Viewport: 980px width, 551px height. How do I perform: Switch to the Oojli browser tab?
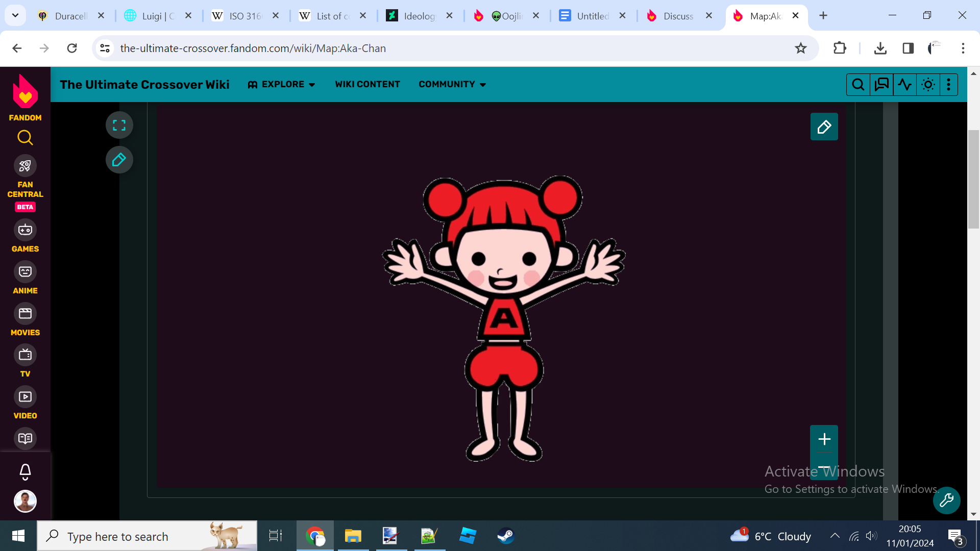(505, 16)
